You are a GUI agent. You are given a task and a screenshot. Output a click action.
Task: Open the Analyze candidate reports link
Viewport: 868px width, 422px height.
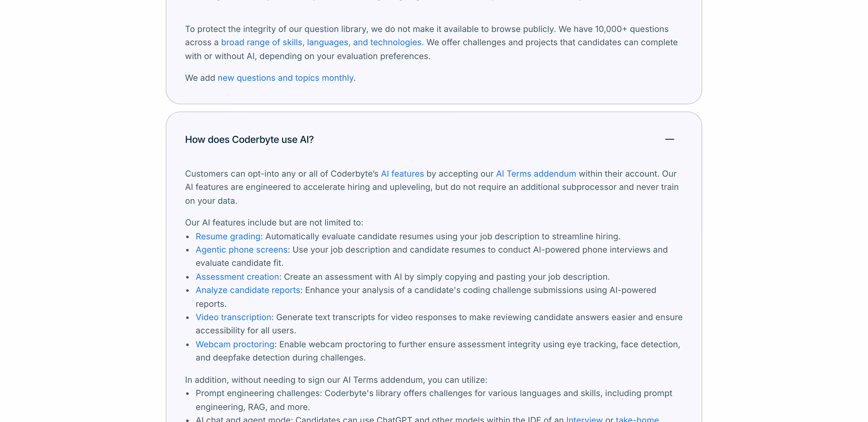[x=248, y=290]
